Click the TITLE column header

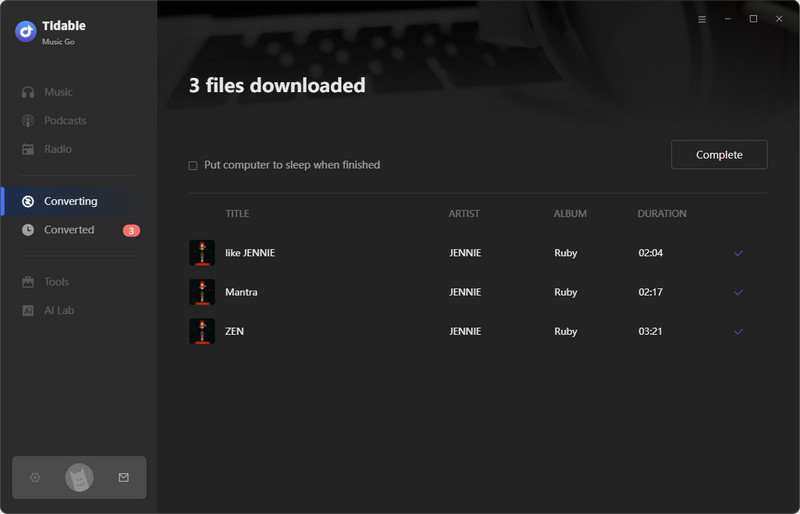(x=237, y=213)
